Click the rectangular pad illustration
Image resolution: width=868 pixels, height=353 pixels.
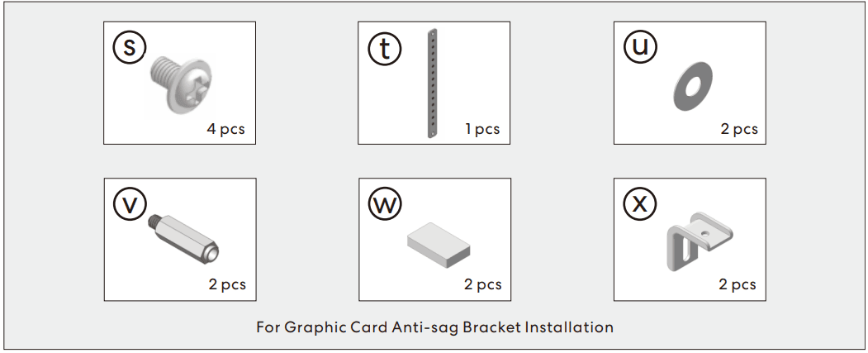click(x=438, y=246)
